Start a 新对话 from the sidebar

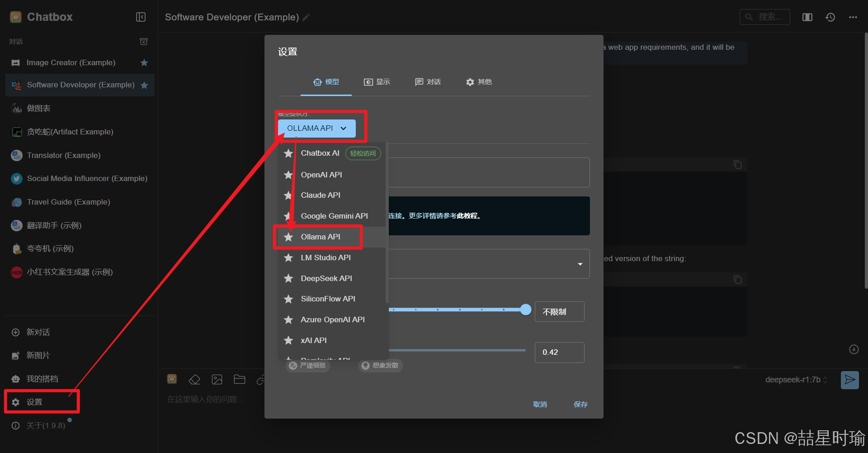click(x=80, y=332)
